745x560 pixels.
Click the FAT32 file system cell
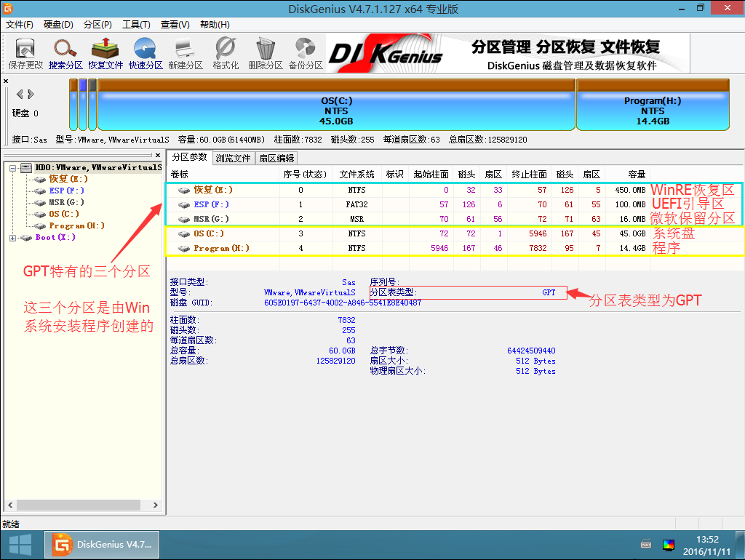click(x=356, y=204)
